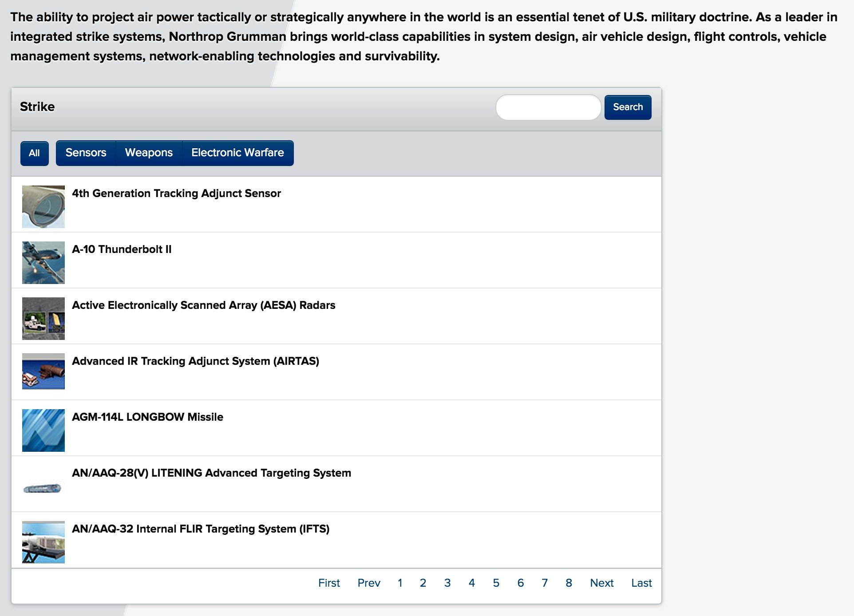This screenshot has height=616, width=854.
Task: Open Advanced IR Tracking Adjunct System entry
Action: point(195,361)
